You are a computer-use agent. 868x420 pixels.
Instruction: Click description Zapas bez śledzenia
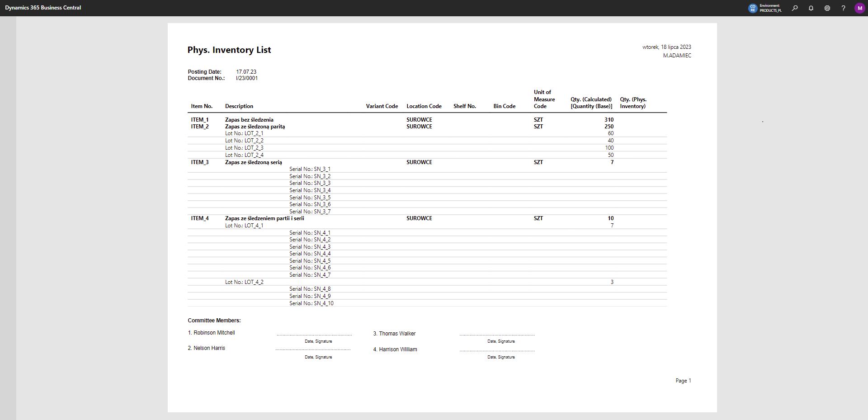coord(249,120)
